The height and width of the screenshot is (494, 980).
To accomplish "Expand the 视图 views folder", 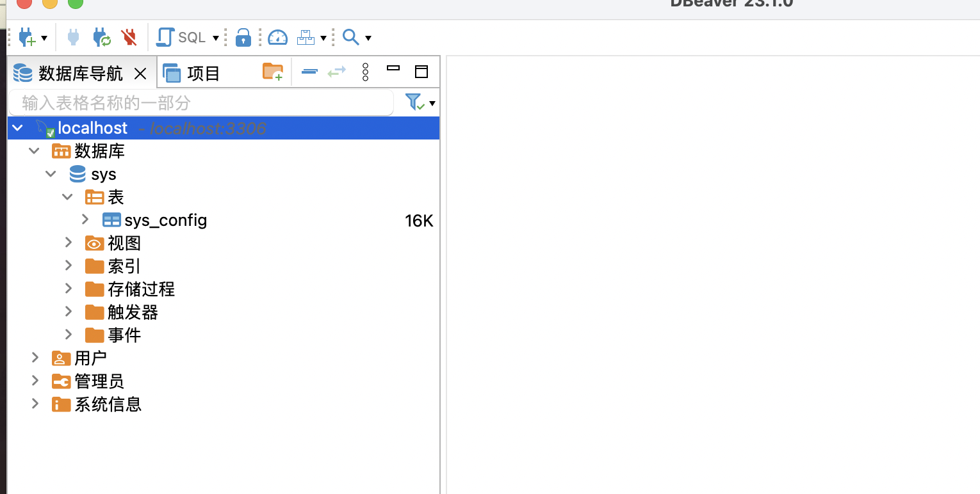I will pyautogui.click(x=69, y=243).
